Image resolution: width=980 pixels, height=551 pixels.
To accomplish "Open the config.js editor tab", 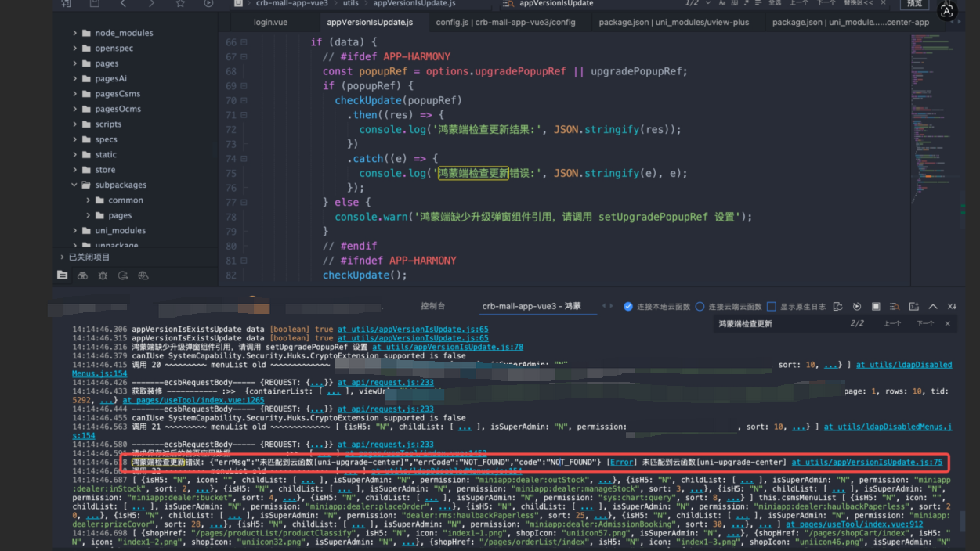I will [505, 22].
